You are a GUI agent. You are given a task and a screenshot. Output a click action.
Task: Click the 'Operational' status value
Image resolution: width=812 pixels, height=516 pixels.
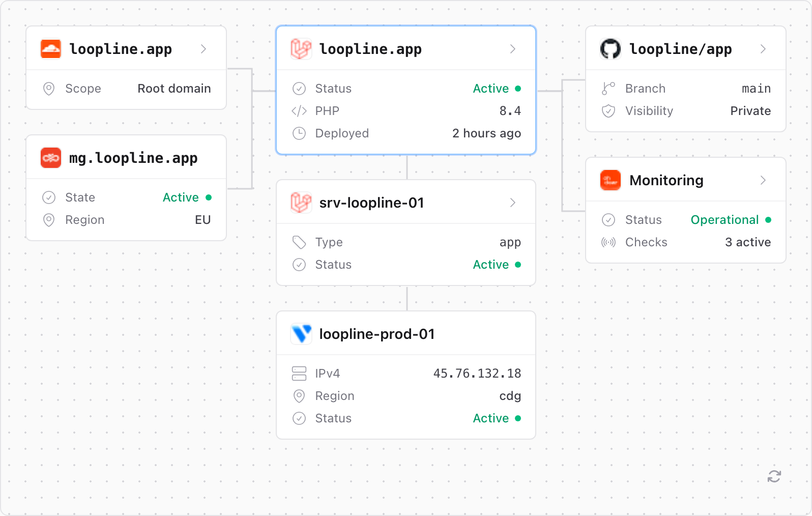click(724, 220)
